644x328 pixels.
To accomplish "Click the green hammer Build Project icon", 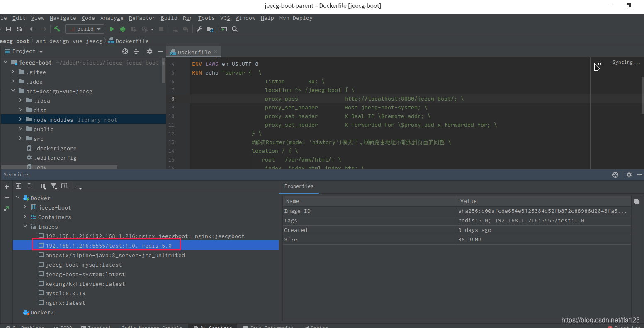I will [x=57, y=29].
